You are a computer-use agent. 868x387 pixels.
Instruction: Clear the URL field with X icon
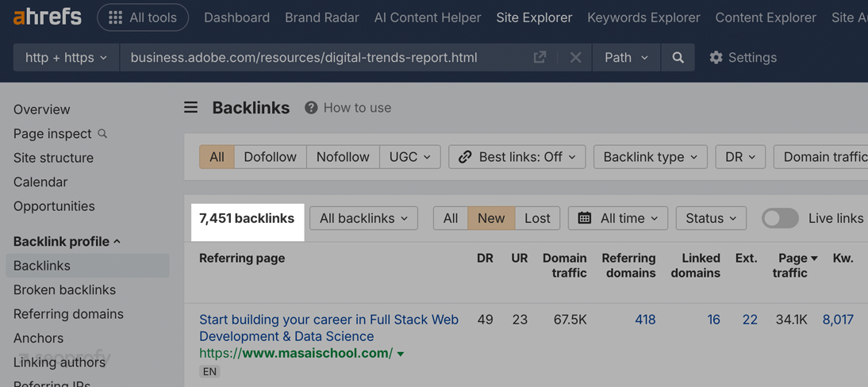click(x=576, y=58)
